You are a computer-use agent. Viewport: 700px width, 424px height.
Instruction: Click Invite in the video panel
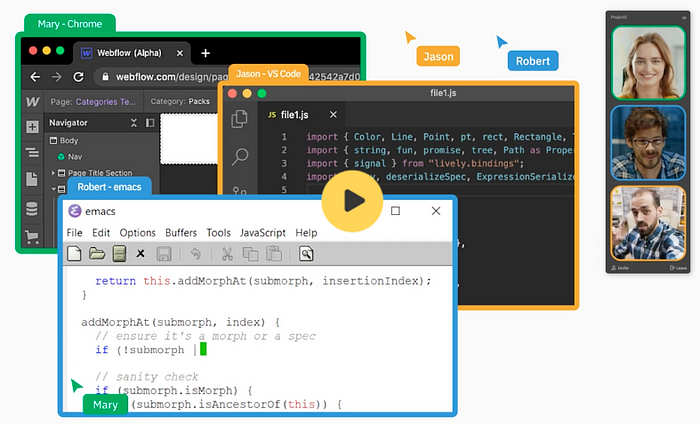coord(620,268)
